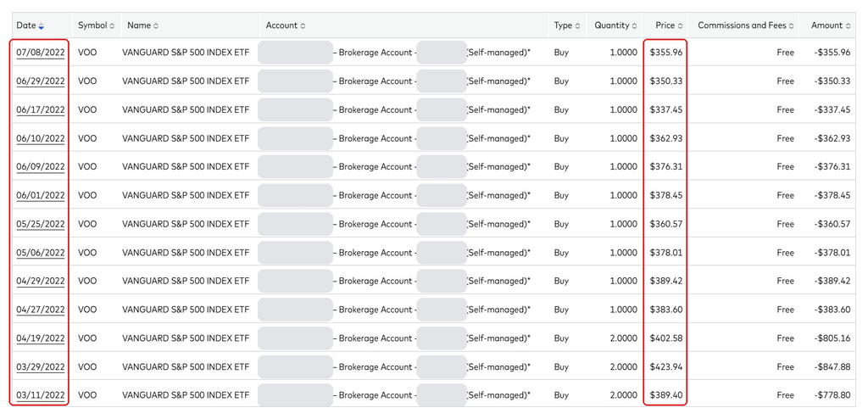
Task: Open the 07/08/2022 transaction date link
Action: tap(41, 53)
